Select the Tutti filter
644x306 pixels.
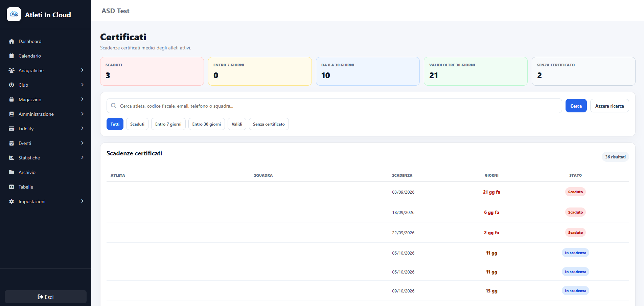(x=115, y=124)
